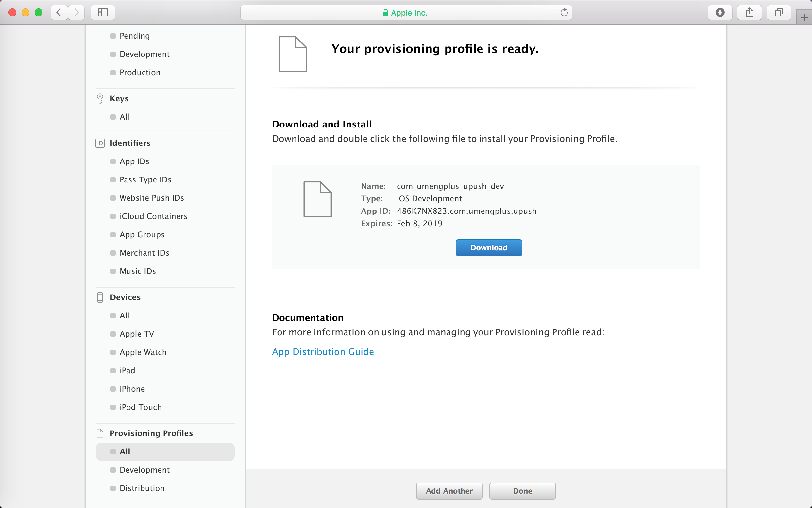
Task: Click the profile name com_umengplus_upush_dev
Action: [450, 186]
